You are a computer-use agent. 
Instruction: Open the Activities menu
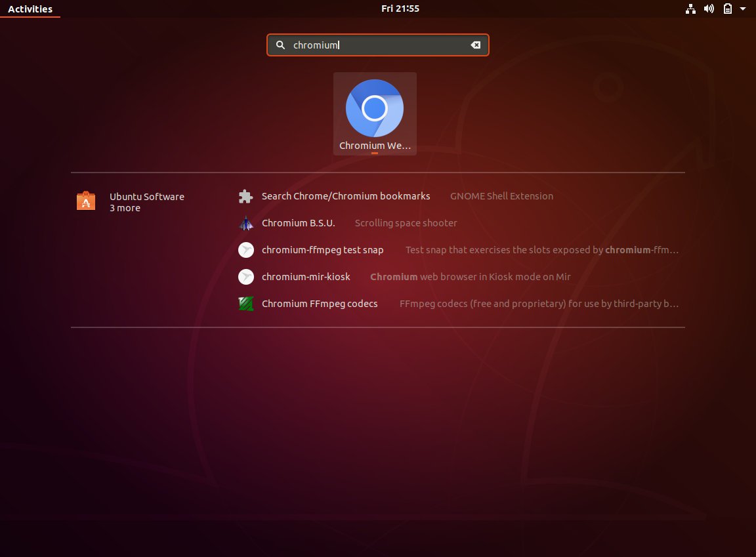(x=30, y=9)
